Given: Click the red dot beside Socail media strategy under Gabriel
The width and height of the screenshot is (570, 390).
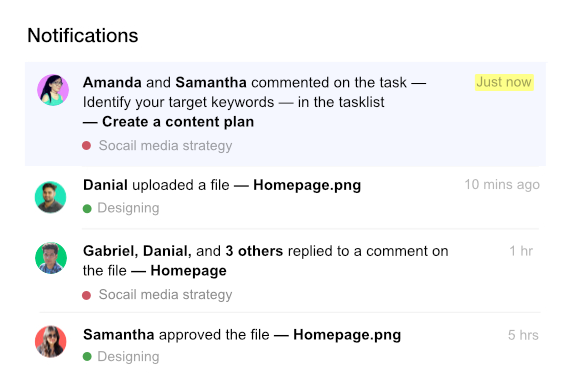Looking at the screenshot, I should (x=87, y=295).
